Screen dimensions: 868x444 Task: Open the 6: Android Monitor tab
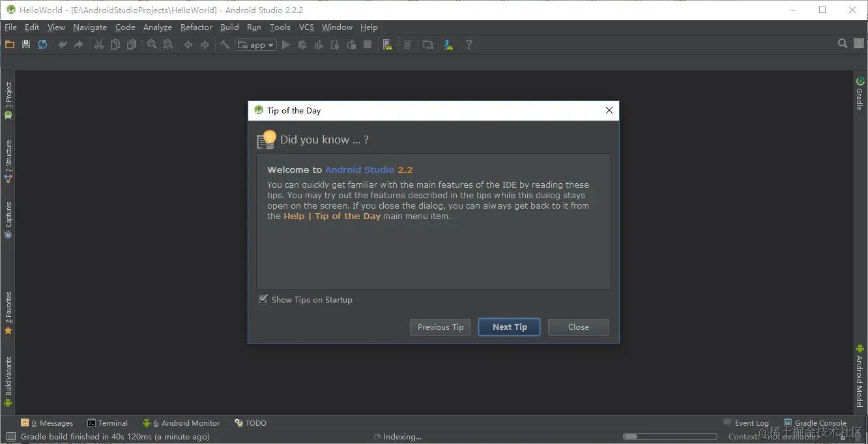click(x=181, y=423)
